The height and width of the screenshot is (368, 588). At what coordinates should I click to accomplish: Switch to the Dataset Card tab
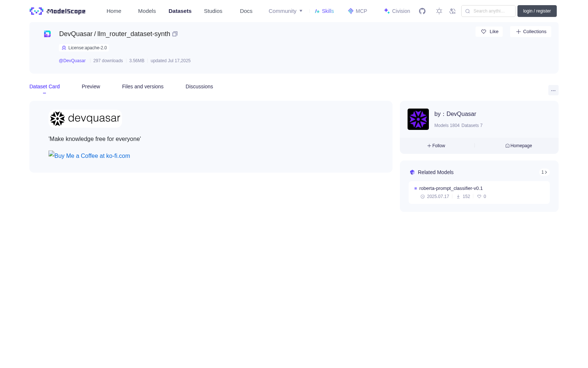44,86
